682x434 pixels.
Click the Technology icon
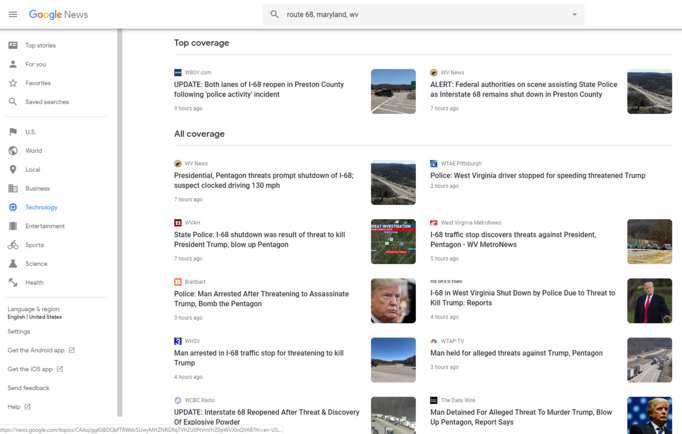click(x=13, y=207)
